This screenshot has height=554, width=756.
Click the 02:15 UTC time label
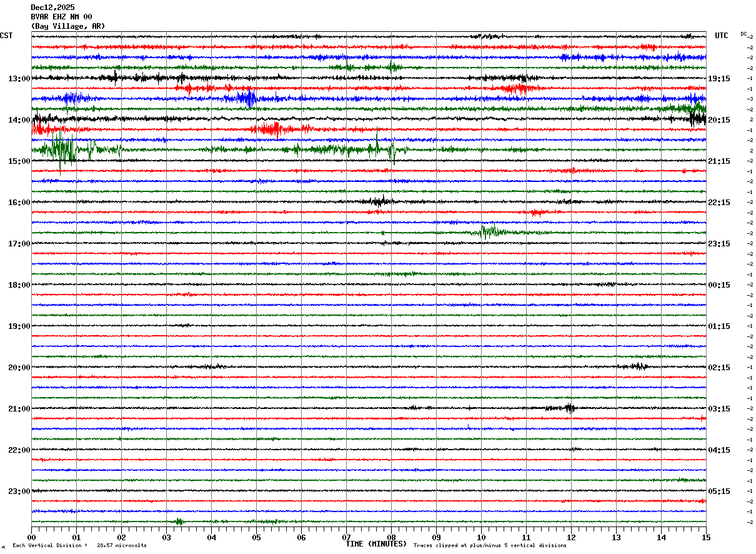click(x=719, y=368)
